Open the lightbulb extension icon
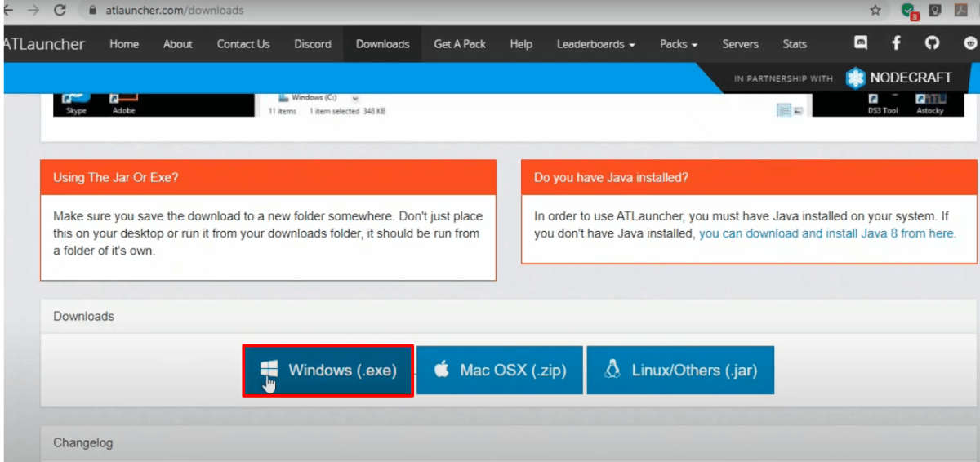Image resolution: width=980 pixels, height=462 pixels. point(936,11)
